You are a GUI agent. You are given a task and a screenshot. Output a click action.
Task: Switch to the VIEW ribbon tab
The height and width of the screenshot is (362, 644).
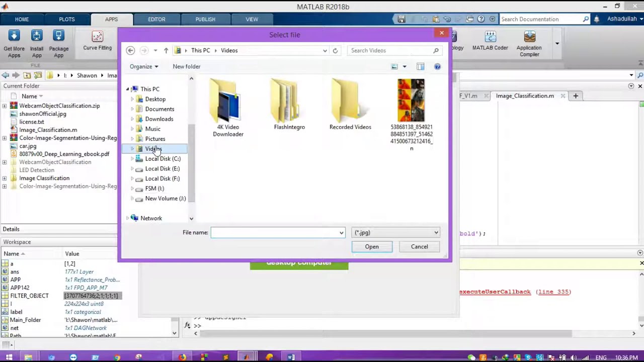(x=252, y=19)
